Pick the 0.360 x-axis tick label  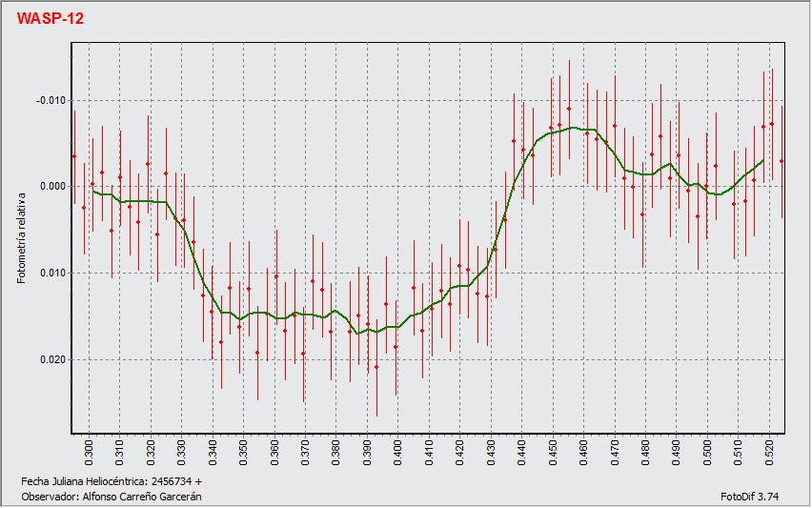point(275,451)
